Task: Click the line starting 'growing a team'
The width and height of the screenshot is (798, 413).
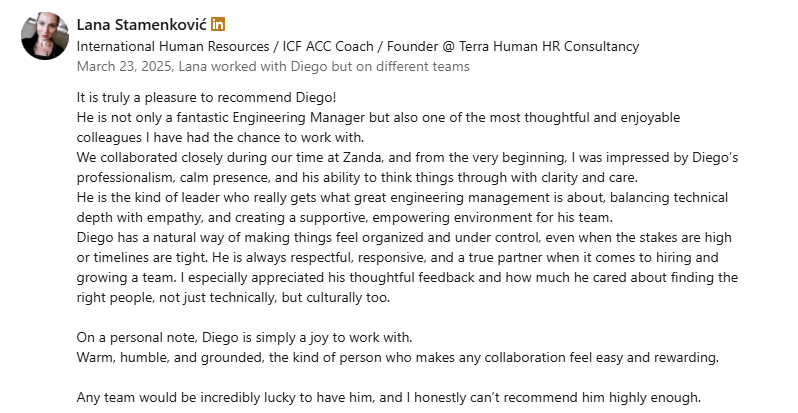Action: pyautogui.click(x=407, y=278)
